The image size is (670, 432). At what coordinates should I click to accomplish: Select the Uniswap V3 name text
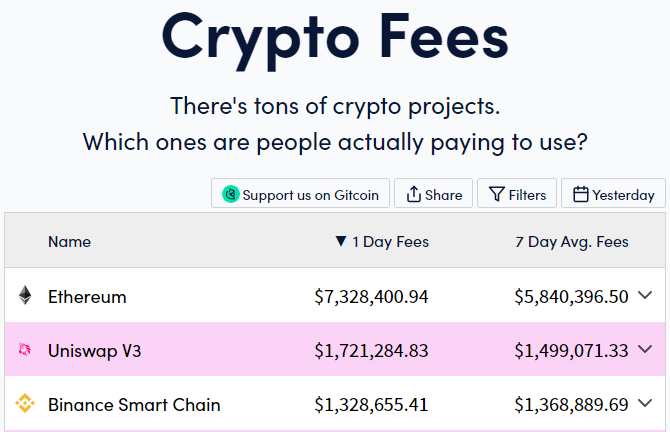click(96, 350)
